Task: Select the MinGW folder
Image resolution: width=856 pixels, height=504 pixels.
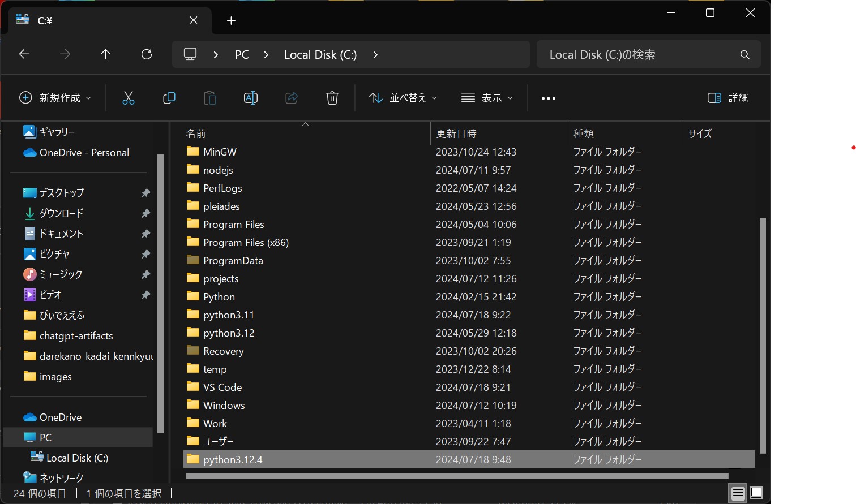Action: (220, 152)
